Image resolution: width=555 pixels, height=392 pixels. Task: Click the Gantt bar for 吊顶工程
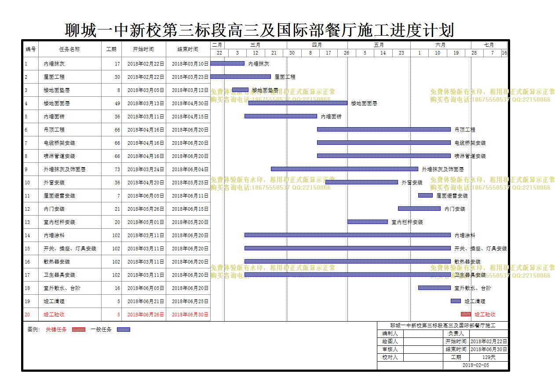tap(384, 129)
